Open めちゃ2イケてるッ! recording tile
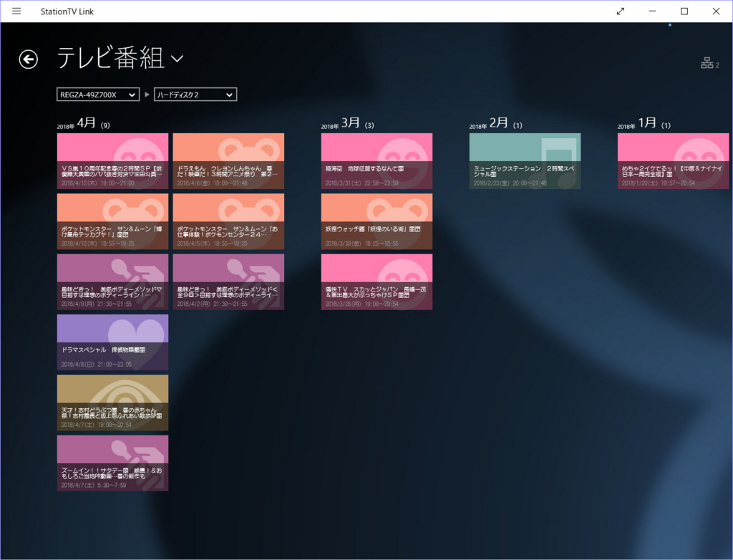This screenshot has height=560, width=733. (673, 161)
